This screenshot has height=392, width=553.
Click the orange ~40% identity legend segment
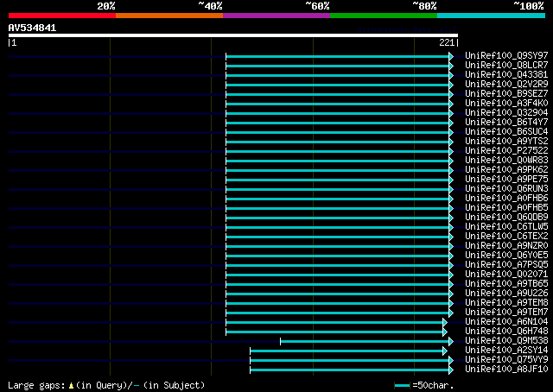169,16
